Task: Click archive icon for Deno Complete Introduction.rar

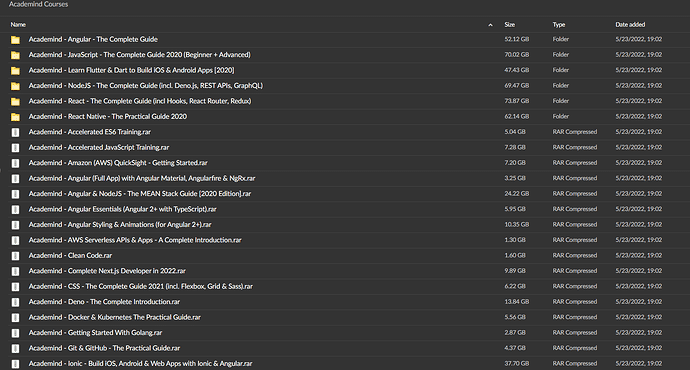Action: (15, 302)
